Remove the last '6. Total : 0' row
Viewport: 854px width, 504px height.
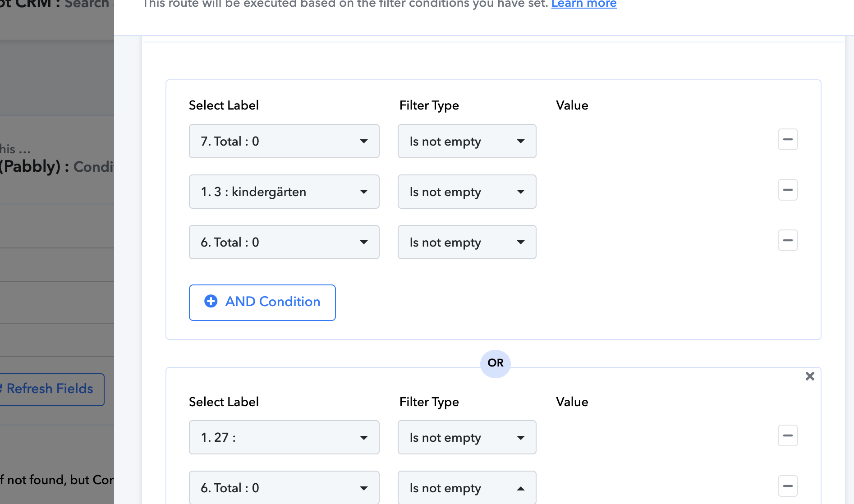pos(788,486)
